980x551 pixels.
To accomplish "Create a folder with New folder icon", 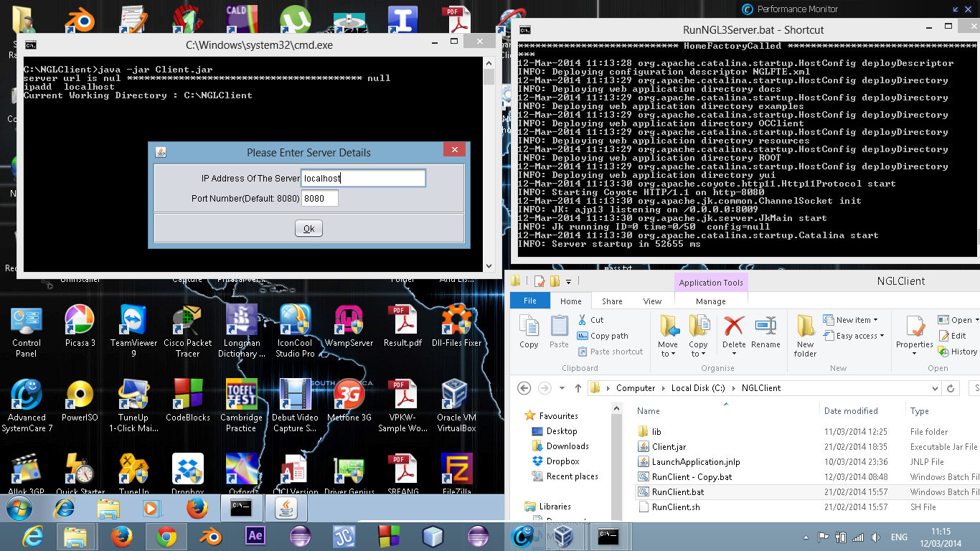I will coord(805,334).
